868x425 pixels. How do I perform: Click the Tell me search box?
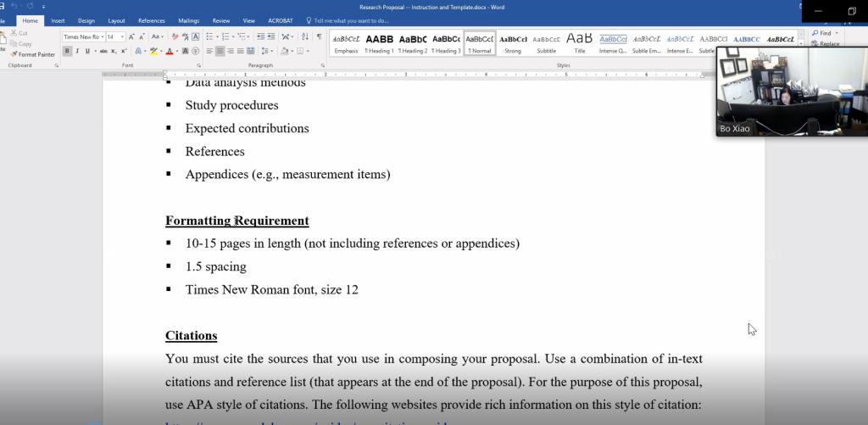[x=351, y=20]
